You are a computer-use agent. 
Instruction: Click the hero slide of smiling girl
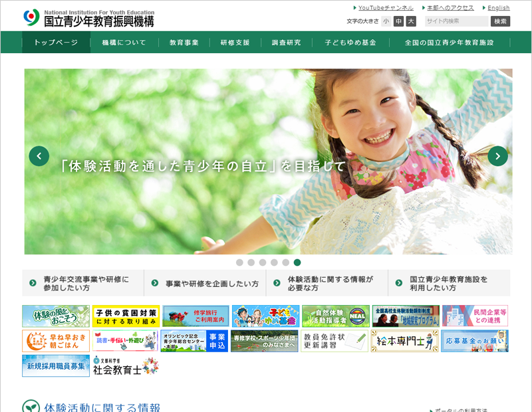269,161
